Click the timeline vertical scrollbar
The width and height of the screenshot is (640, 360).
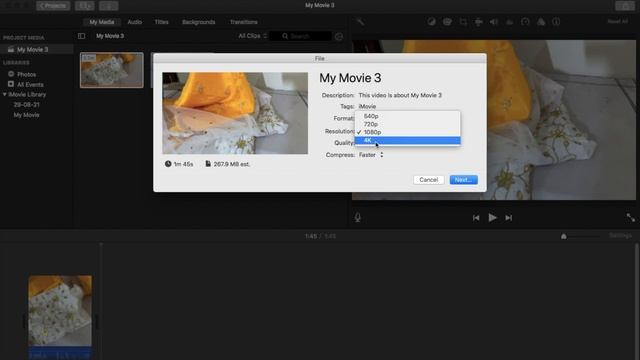pyautogui.click(x=637, y=301)
